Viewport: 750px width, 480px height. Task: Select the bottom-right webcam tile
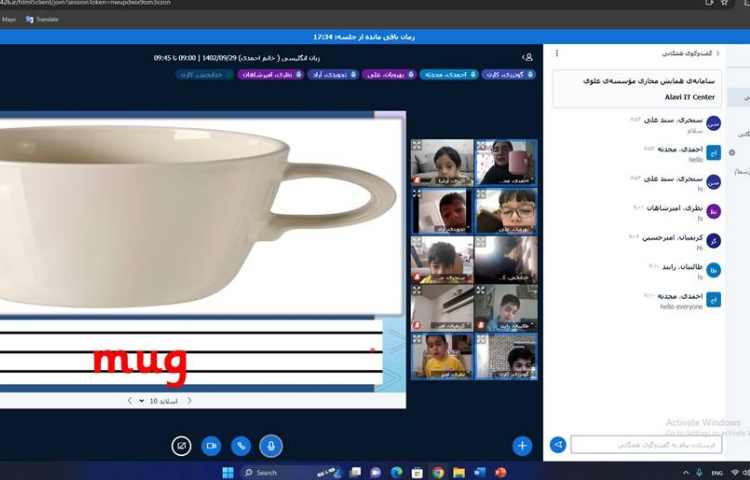[x=506, y=357]
